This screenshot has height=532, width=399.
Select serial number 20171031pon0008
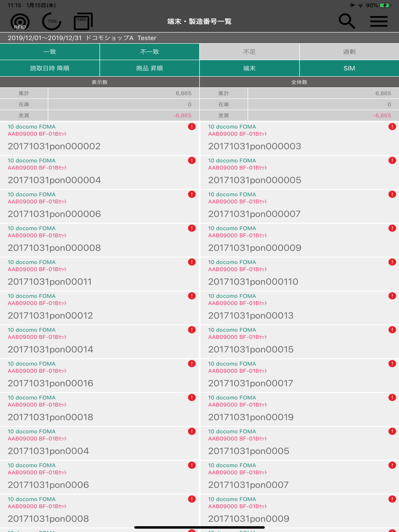coord(48,519)
